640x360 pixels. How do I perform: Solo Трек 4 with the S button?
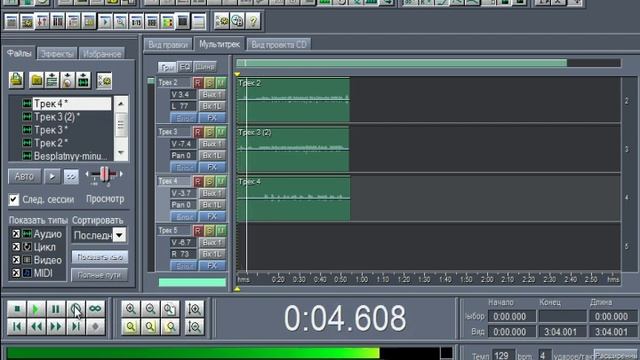click(209, 181)
